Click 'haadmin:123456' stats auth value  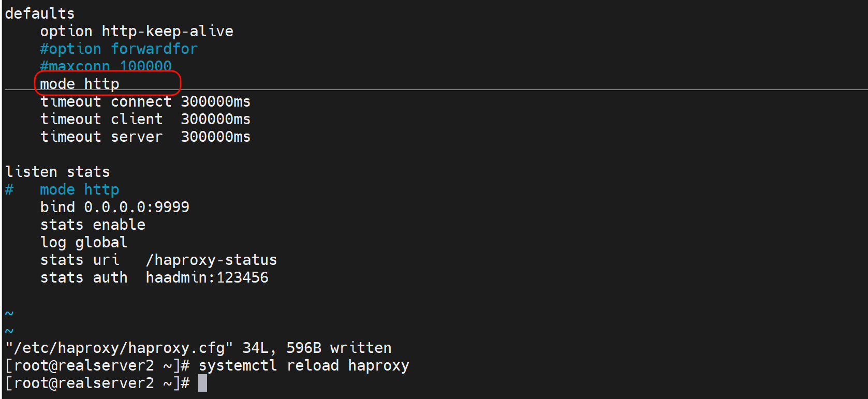207,277
